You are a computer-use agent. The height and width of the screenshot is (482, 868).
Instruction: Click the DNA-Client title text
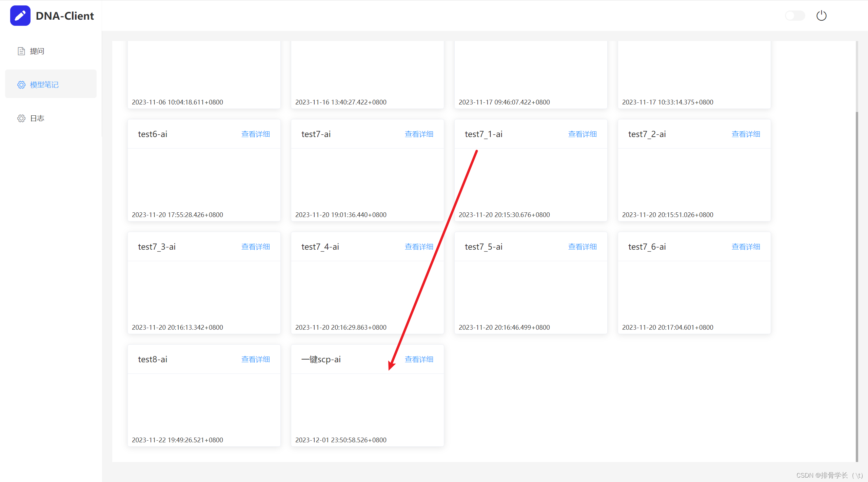pyautogui.click(x=65, y=16)
